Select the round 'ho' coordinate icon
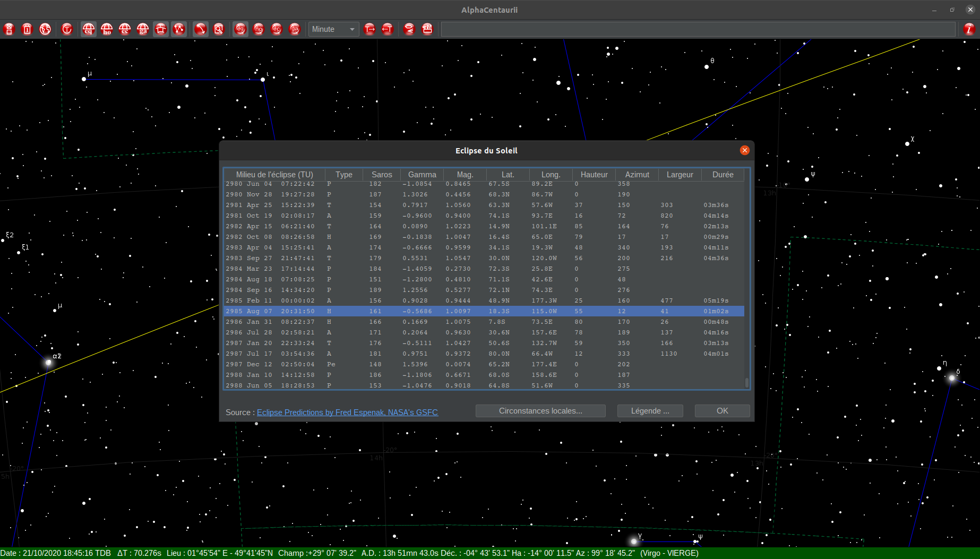 259,29
